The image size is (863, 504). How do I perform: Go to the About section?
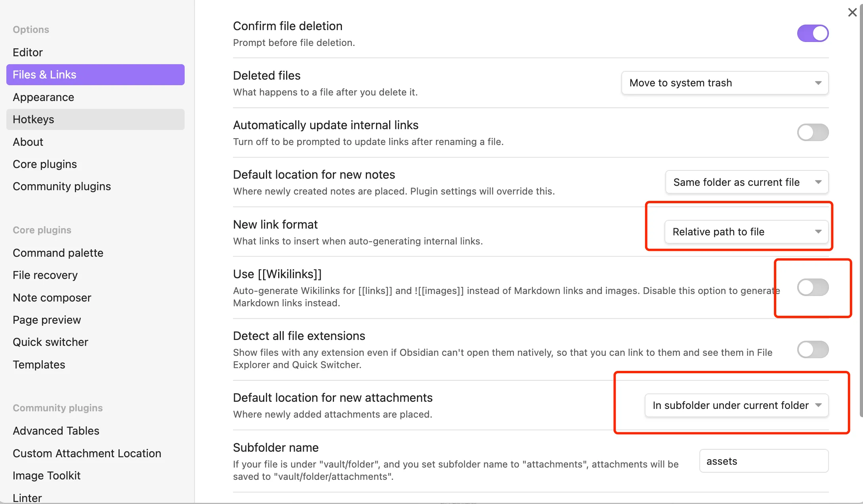pyautogui.click(x=28, y=142)
